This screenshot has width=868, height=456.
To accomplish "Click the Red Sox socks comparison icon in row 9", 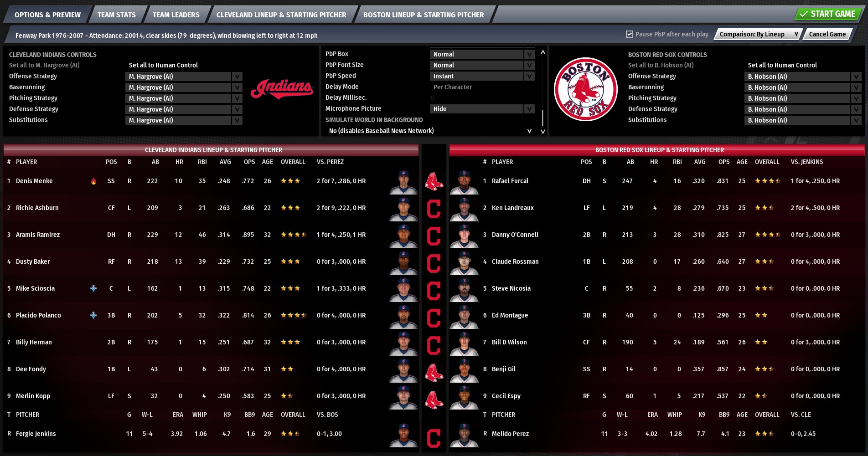I will (x=434, y=400).
